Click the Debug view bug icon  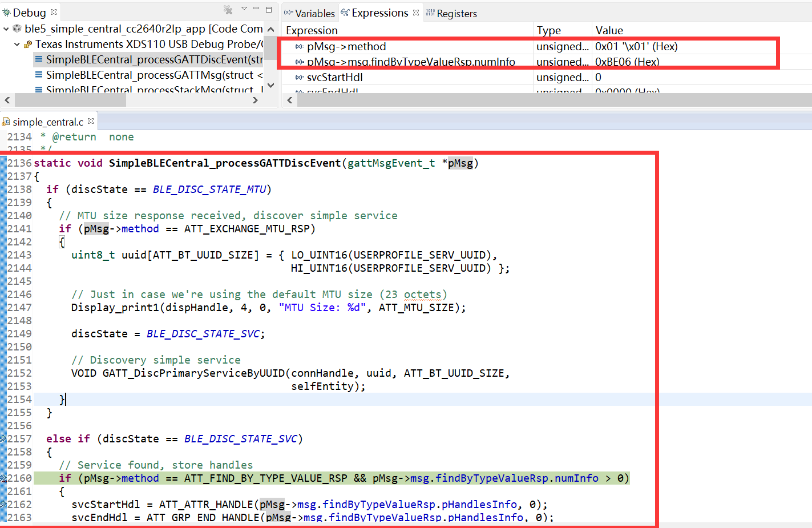[6, 12]
